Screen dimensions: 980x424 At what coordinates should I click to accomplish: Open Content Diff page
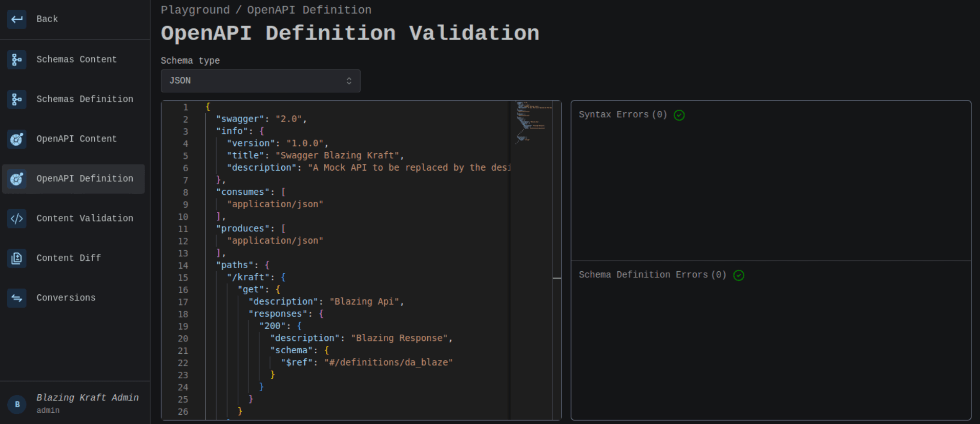coord(73,258)
